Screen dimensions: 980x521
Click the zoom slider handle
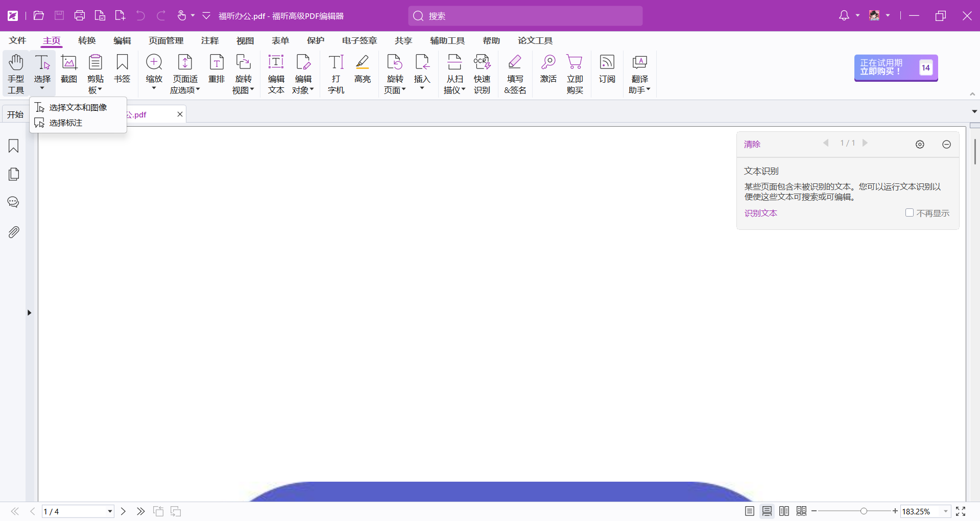pyautogui.click(x=864, y=511)
